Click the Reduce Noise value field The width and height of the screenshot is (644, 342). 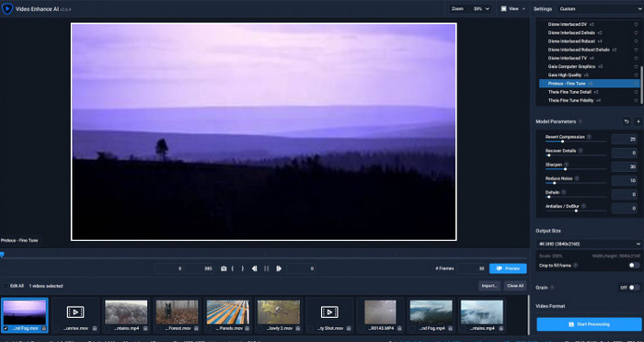[625, 180]
